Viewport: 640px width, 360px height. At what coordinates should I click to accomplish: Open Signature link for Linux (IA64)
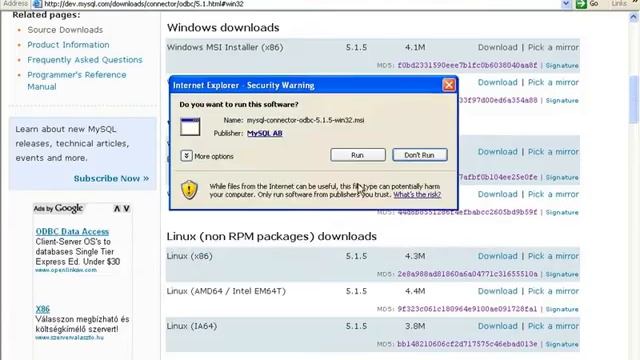click(562, 344)
